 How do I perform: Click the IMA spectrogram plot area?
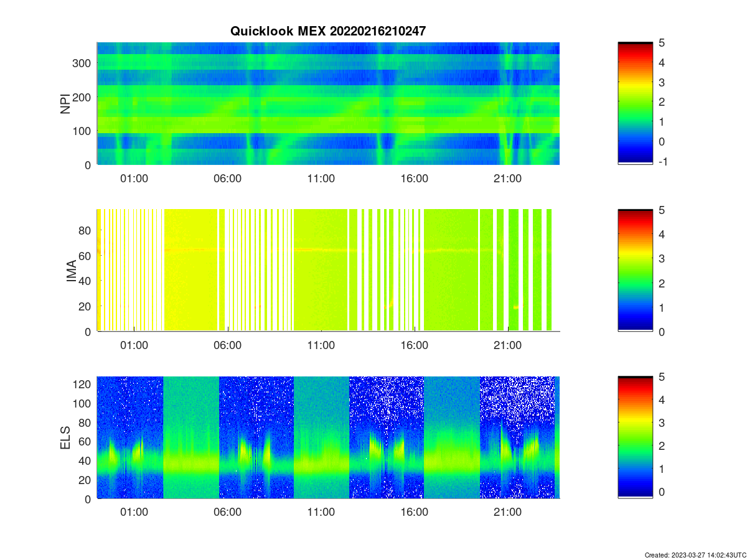click(x=328, y=270)
